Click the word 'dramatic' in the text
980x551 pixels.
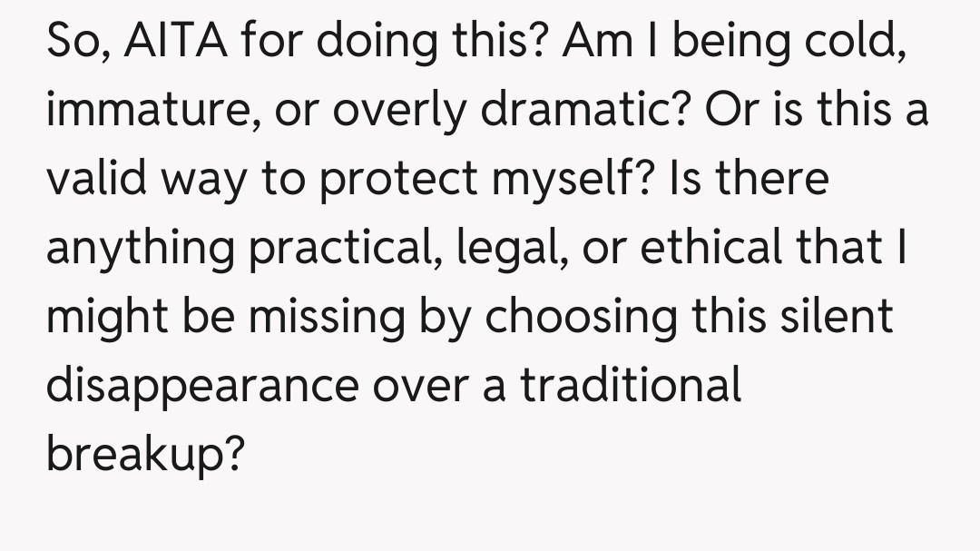tap(597, 109)
